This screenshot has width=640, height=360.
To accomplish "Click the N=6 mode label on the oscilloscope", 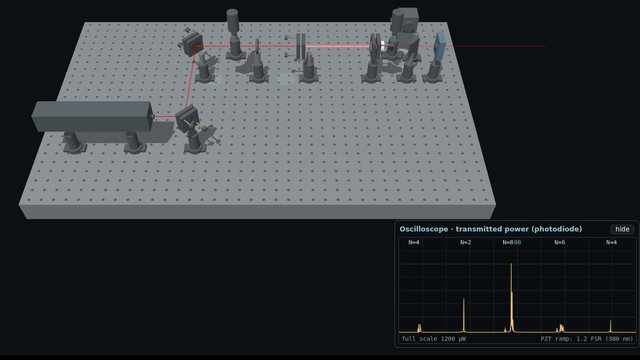I will (560, 242).
